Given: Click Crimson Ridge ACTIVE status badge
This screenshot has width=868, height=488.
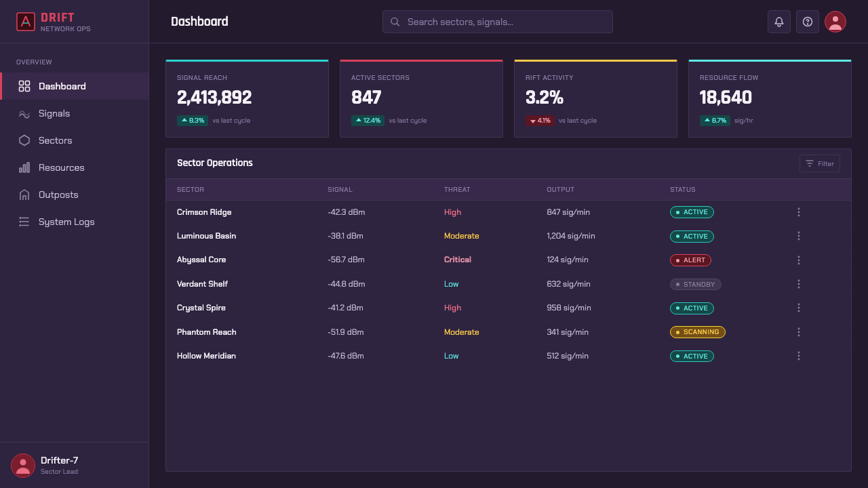Looking at the screenshot, I should 692,212.
